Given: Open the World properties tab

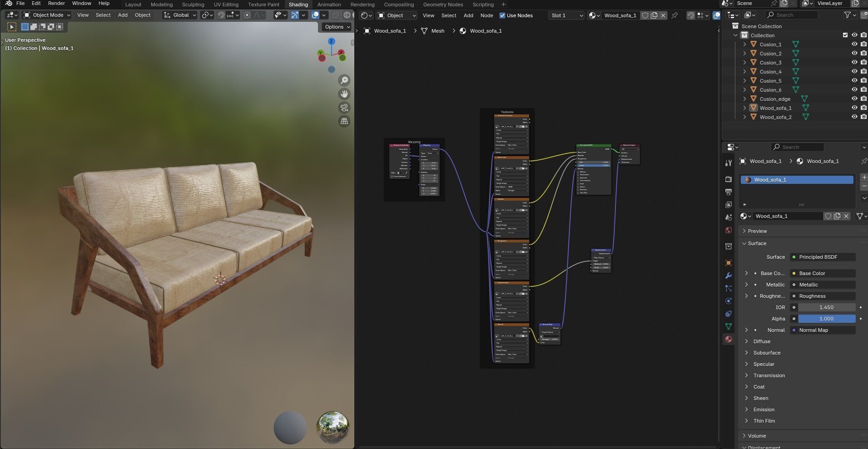Looking at the screenshot, I should coord(729,230).
